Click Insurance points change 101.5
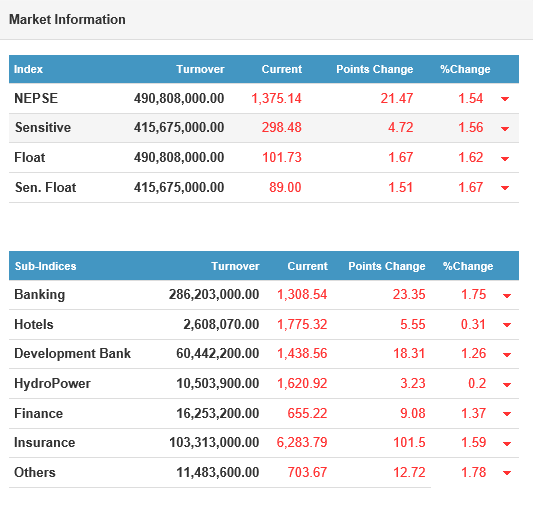Screen dimensions: 533x518 [x=409, y=443]
